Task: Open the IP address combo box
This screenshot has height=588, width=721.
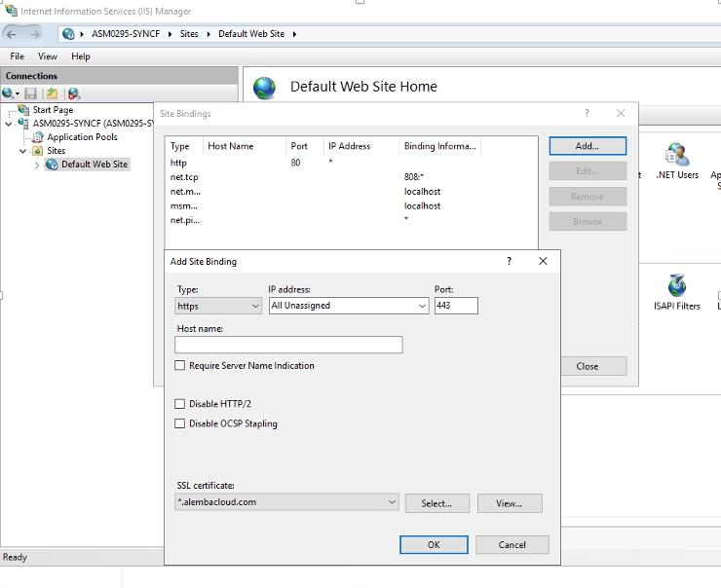Action: pyautogui.click(x=348, y=306)
